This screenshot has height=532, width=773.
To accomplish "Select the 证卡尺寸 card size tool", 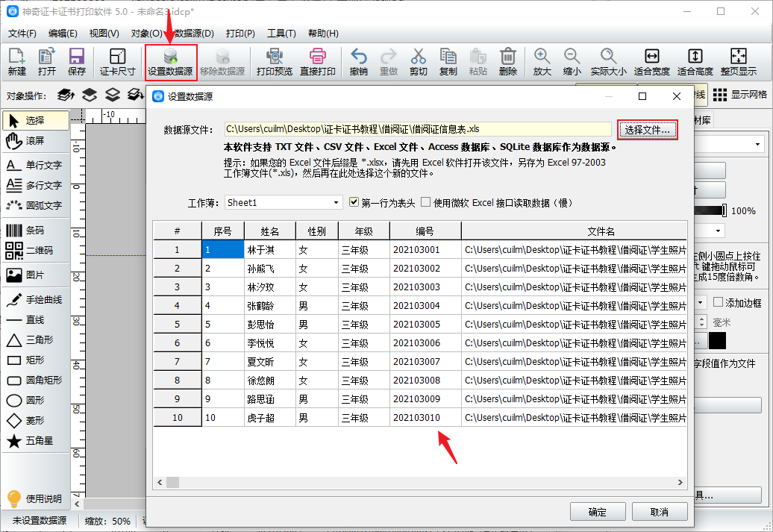I will tap(117, 57).
